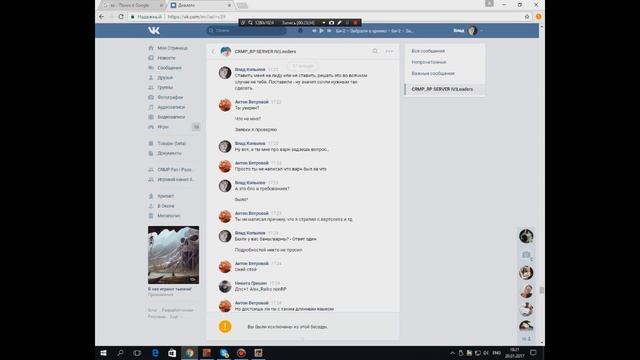Open the notifications bell in VK header
Screen dimensions: 640x360
[x=300, y=31]
